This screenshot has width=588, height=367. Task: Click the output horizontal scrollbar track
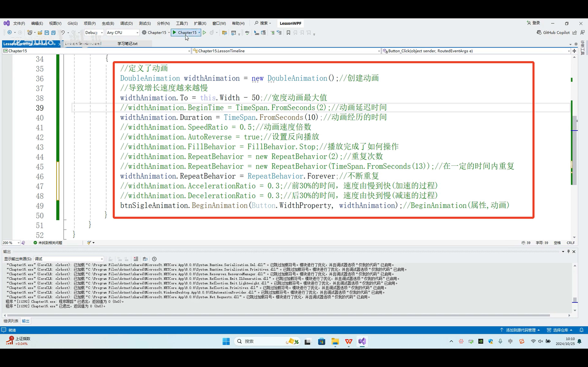[x=559, y=315]
